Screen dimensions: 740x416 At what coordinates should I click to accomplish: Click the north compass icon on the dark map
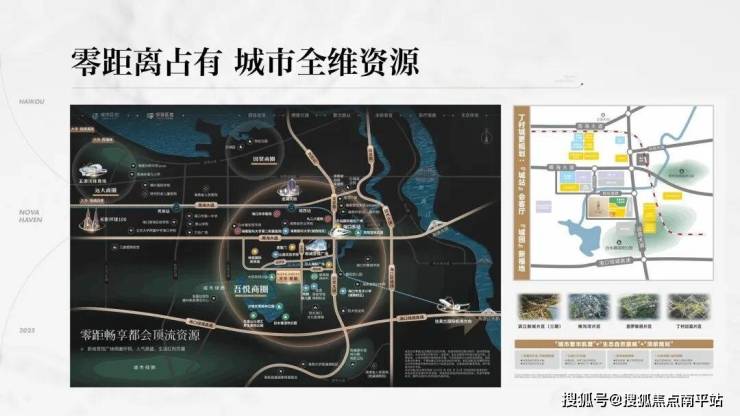(x=487, y=137)
